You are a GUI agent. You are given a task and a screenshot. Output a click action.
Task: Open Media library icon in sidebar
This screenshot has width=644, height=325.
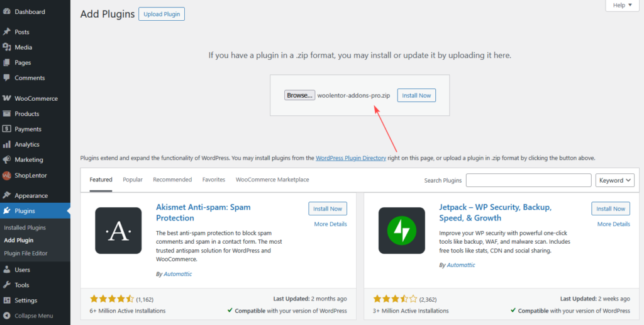click(7, 47)
